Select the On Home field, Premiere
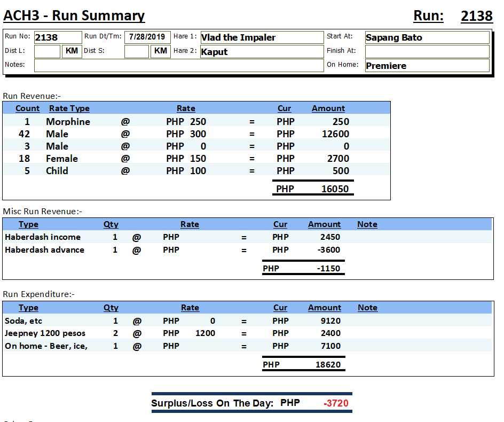This screenshot has height=422, width=504. 427,66
